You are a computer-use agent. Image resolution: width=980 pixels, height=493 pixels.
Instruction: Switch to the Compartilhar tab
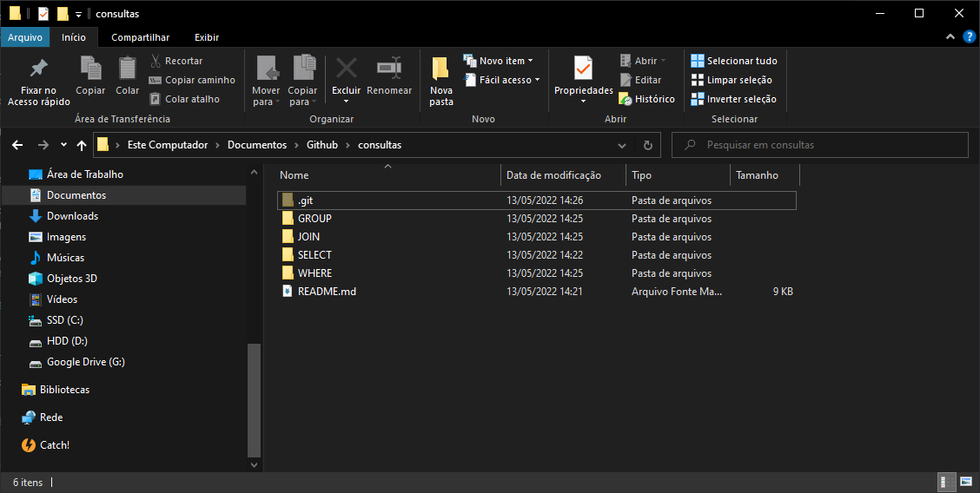(x=140, y=37)
